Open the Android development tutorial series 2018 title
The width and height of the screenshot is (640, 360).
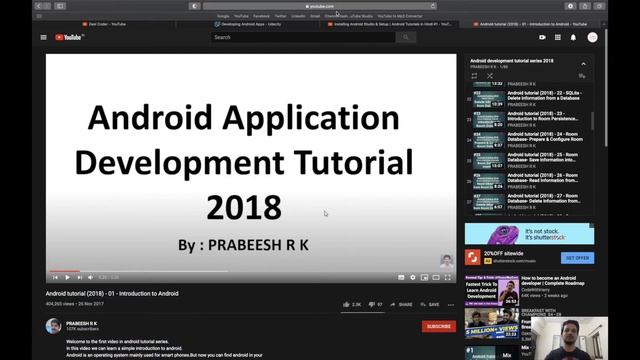click(512, 61)
